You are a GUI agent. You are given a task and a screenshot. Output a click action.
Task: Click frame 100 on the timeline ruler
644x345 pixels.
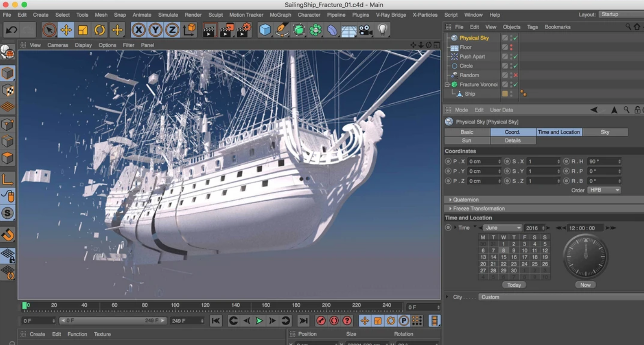[175, 306]
